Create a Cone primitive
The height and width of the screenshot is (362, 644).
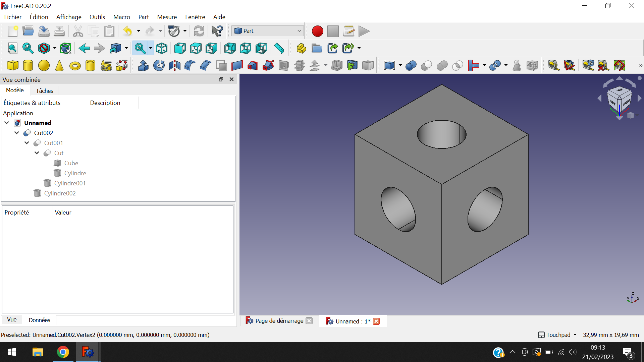point(59,65)
